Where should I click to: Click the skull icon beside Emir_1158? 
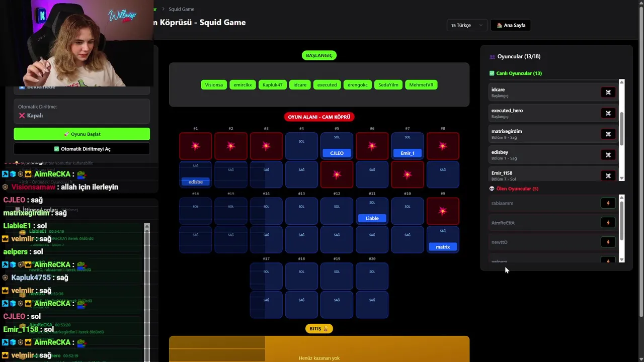[608, 175]
